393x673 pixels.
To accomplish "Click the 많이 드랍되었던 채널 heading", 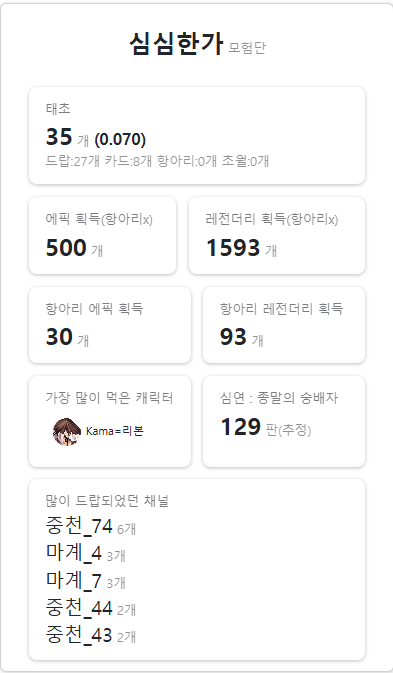I will (107, 501).
